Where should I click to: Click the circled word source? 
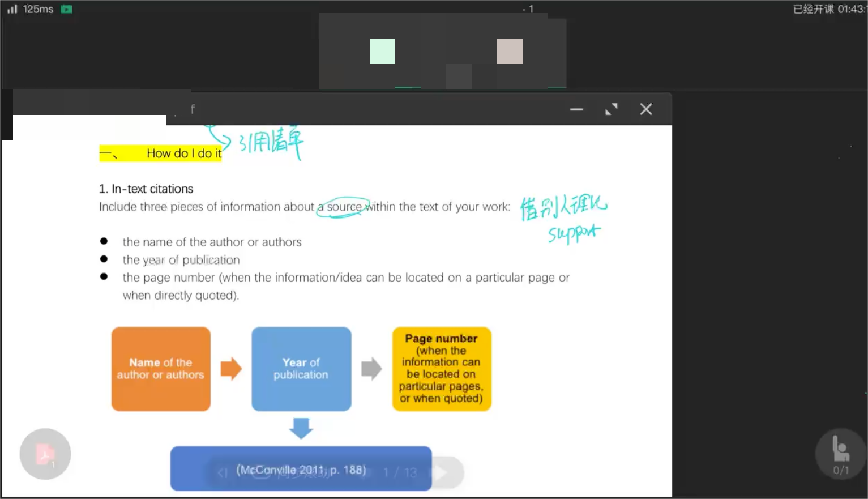coord(344,207)
